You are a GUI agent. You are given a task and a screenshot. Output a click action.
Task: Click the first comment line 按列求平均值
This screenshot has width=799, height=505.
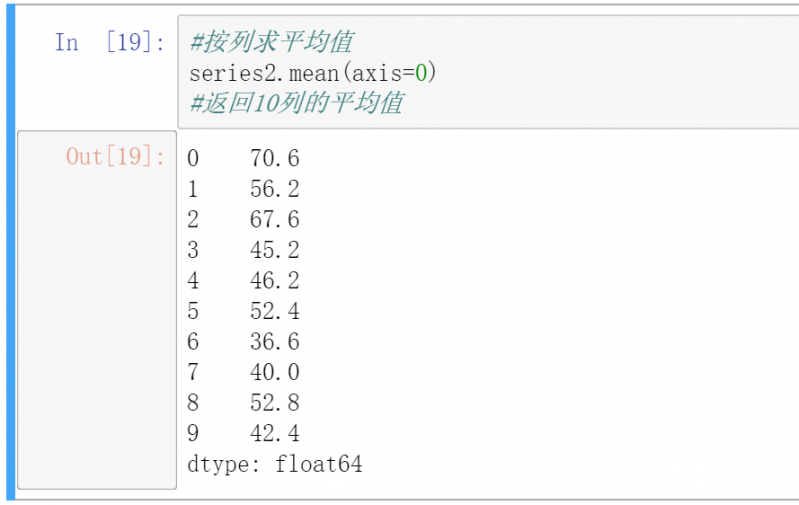point(270,43)
